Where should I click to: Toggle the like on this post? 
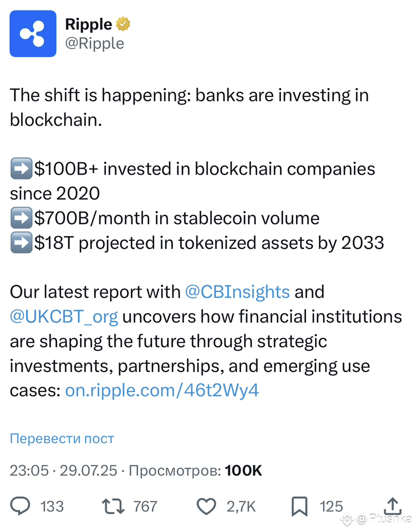pyautogui.click(x=206, y=506)
